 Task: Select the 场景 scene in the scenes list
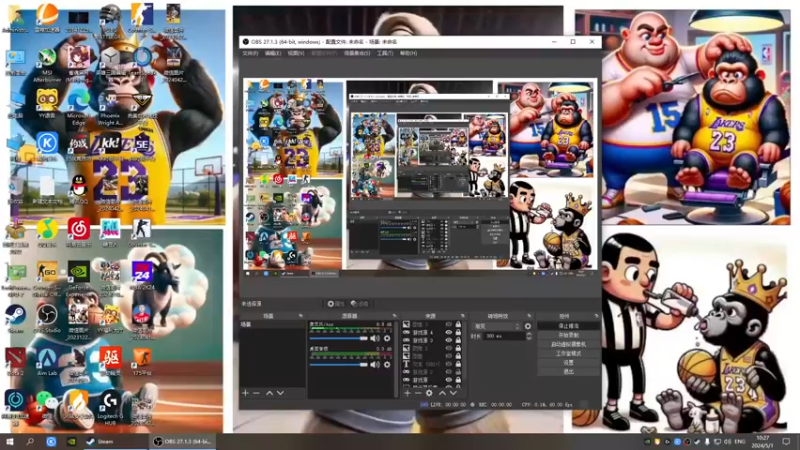272,324
